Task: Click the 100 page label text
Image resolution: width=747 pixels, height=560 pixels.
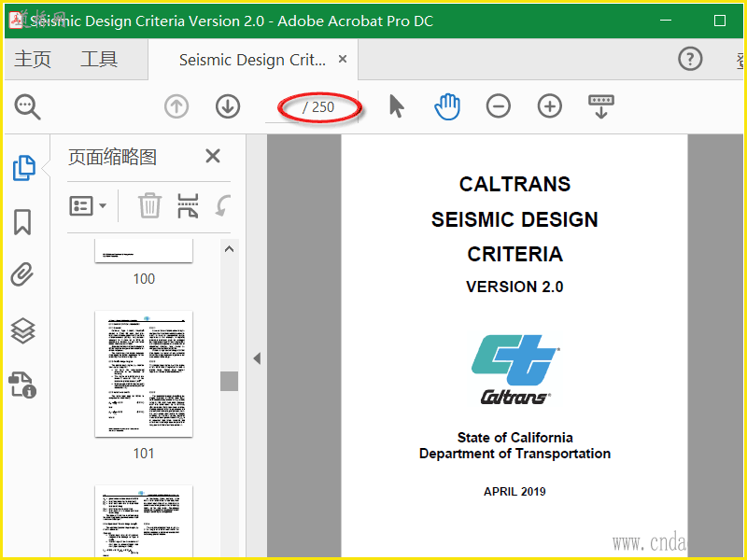Action: [x=144, y=278]
